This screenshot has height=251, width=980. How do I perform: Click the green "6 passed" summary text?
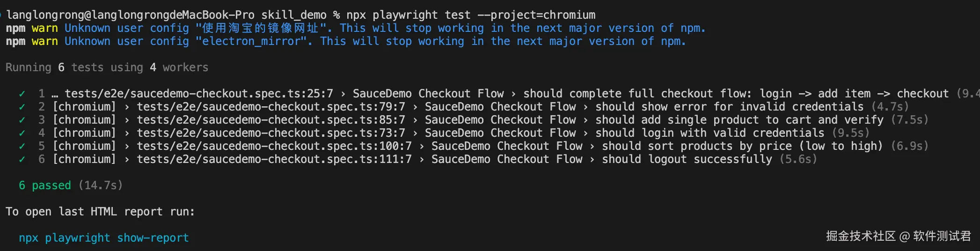[45, 185]
